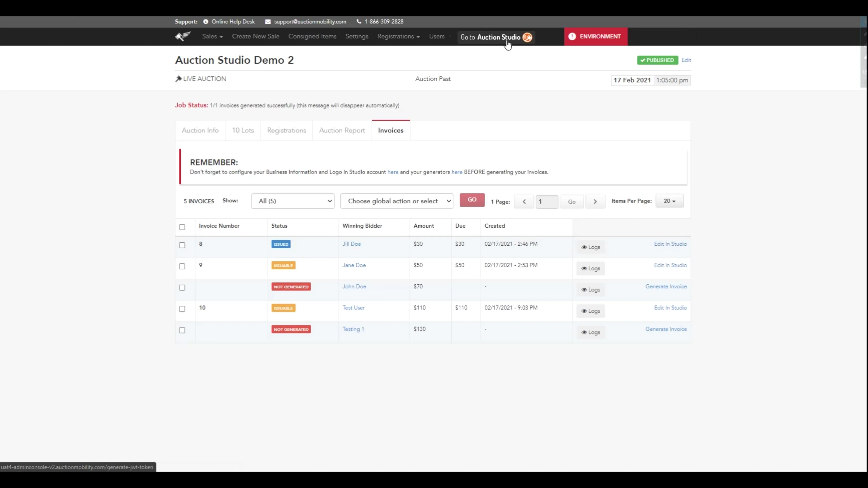Click Edit In Studio for invoice 8
The width and height of the screenshot is (868, 488).
670,244
